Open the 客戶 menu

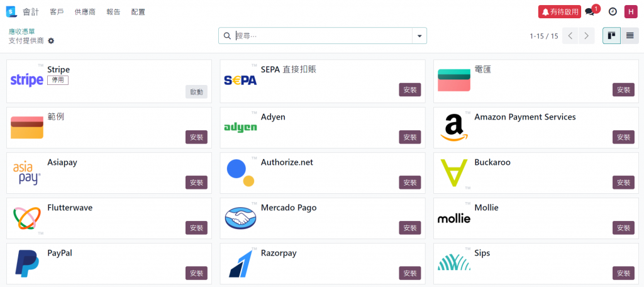(57, 12)
